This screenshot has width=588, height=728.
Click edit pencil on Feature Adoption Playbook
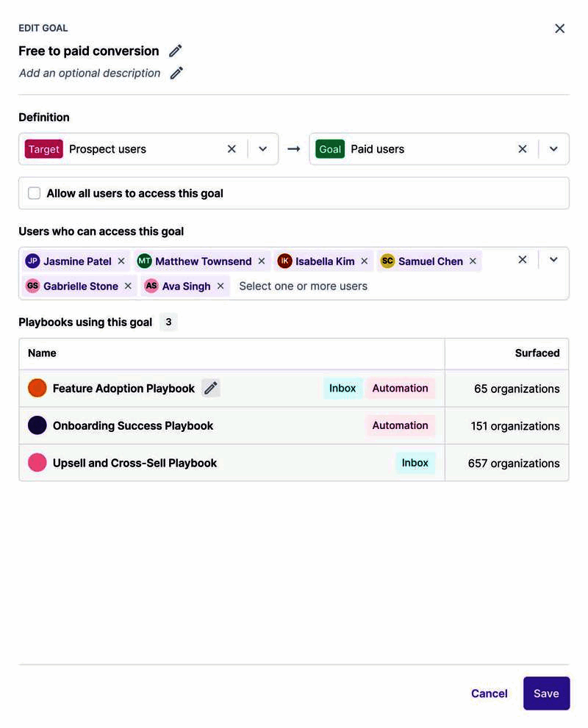pyautogui.click(x=211, y=389)
